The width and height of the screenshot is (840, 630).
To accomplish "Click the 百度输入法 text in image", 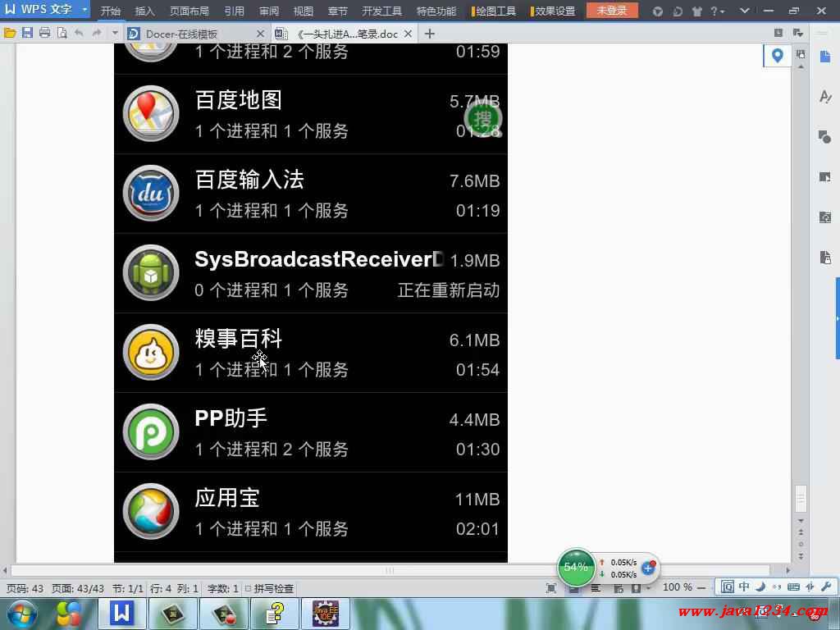I will (249, 180).
